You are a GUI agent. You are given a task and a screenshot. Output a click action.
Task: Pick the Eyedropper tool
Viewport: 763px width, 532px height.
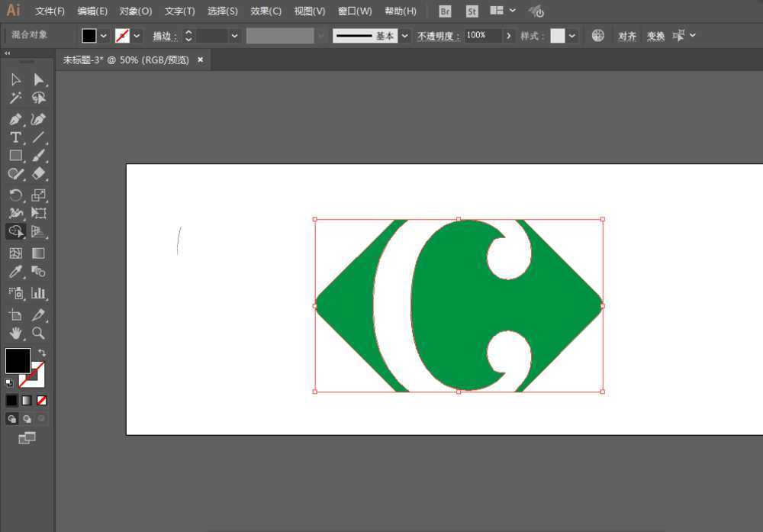tap(15, 271)
